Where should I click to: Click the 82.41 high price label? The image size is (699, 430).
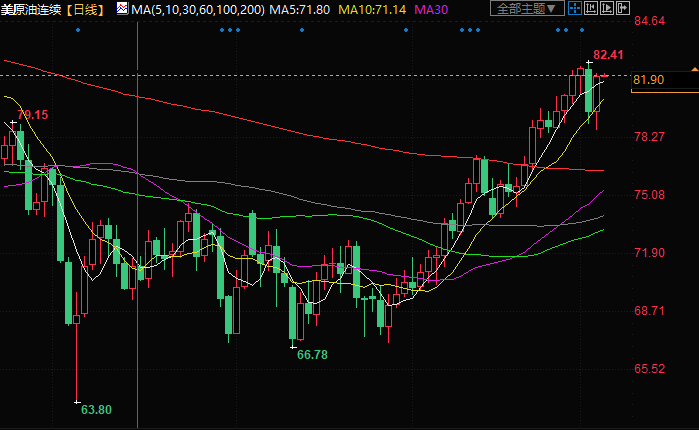click(x=607, y=54)
